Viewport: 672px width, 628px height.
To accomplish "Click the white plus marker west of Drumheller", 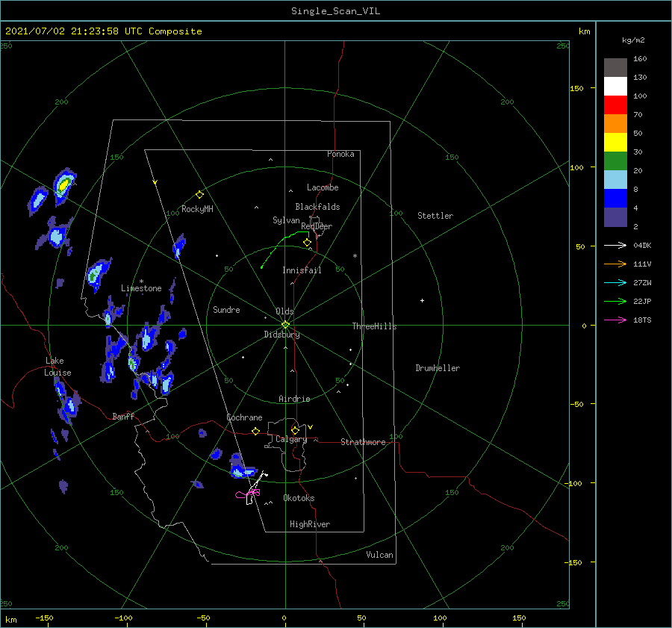I will coord(422,300).
